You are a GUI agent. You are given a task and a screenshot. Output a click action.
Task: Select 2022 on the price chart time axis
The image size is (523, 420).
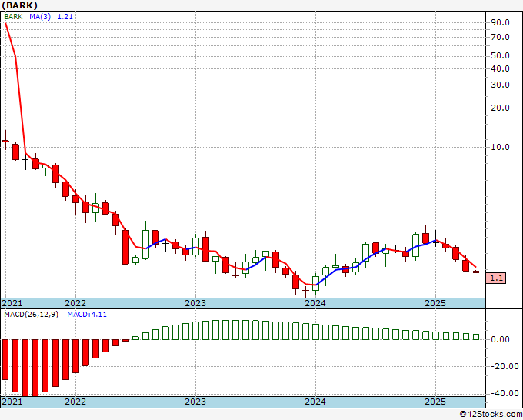coord(75,303)
